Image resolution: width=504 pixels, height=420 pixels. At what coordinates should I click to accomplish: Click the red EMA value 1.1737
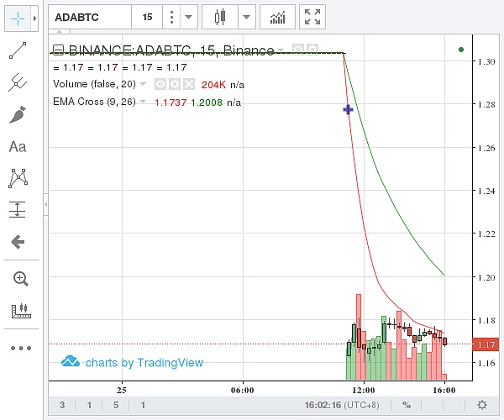(171, 102)
